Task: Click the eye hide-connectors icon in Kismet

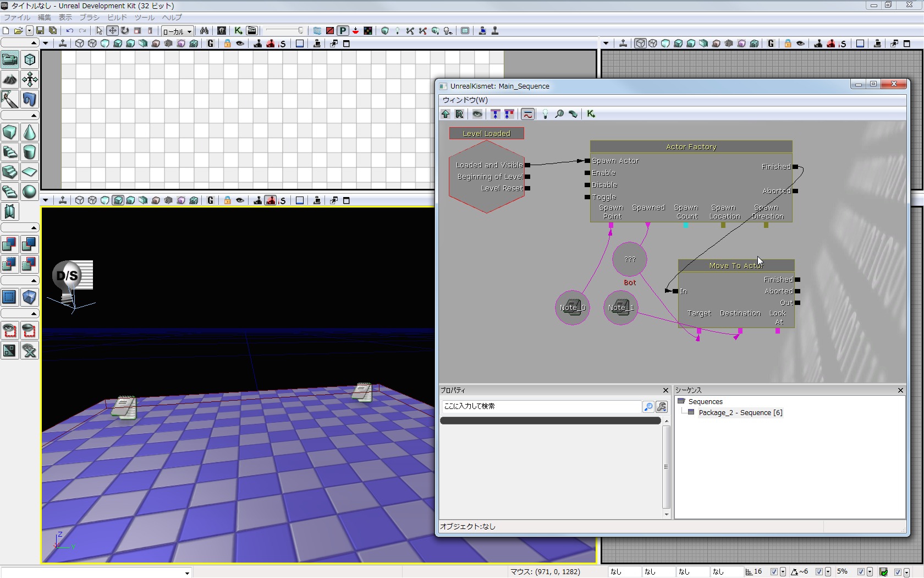Action: (477, 114)
